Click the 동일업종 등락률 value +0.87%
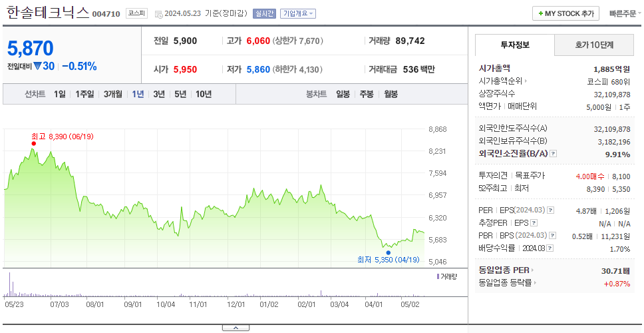This screenshot has width=644, height=333. tap(617, 283)
